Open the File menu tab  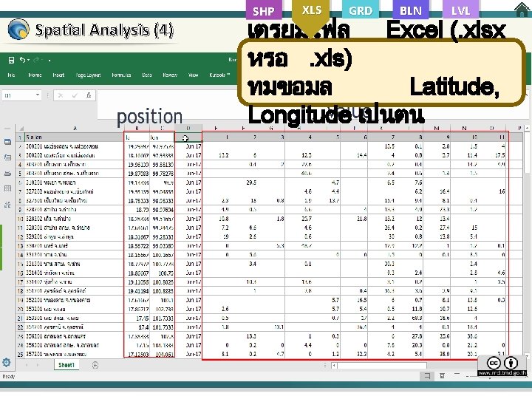(11, 75)
